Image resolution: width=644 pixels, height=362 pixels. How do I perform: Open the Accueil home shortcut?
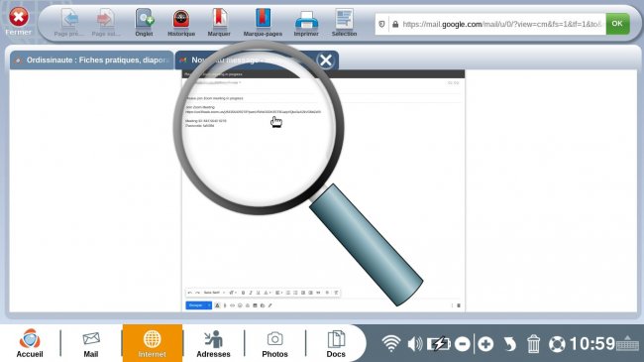[x=30, y=343]
